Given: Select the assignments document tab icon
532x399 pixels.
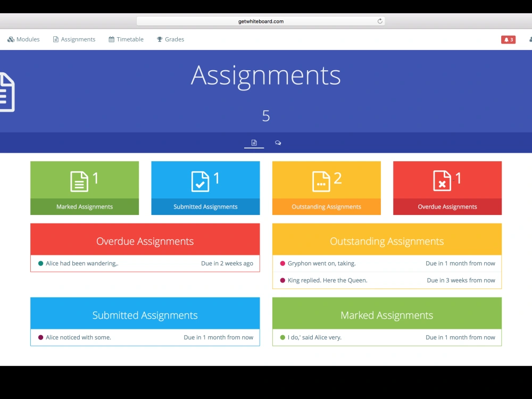Looking at the screenshot, I should point(254,143).
